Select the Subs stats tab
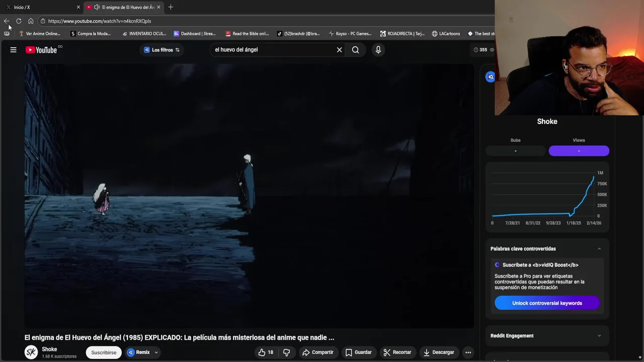 coord(516,151)
